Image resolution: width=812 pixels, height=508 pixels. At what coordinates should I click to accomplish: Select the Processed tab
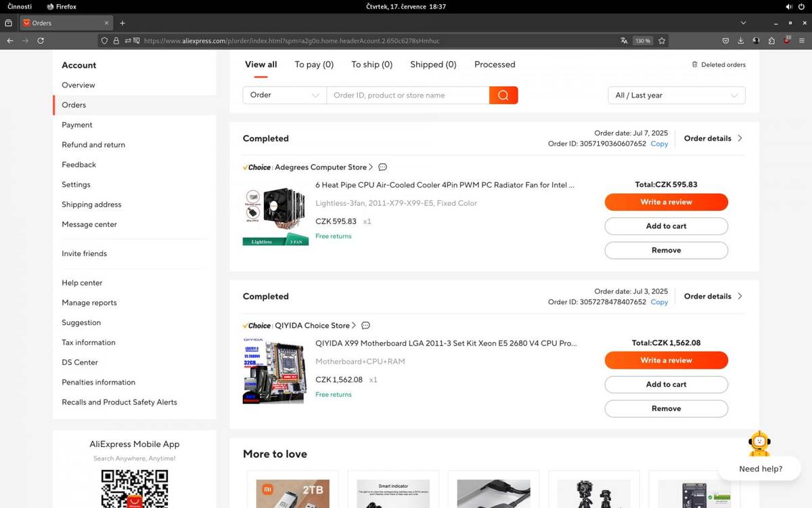click(x=495, y=64)
